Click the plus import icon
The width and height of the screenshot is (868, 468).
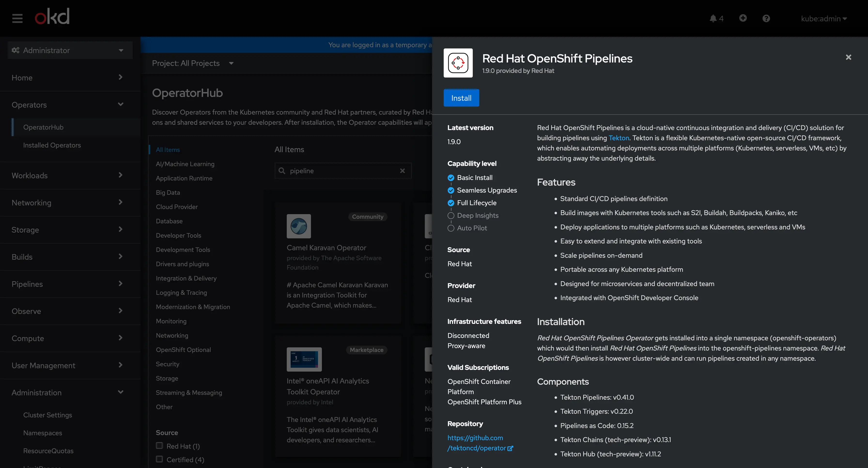click(x=743, y=18)
